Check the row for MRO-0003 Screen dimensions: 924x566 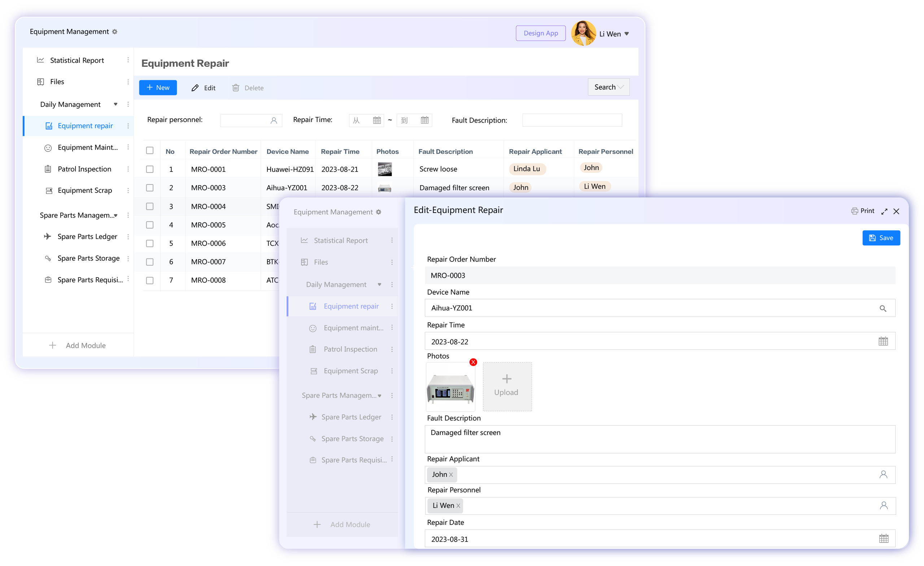[x=150, y=188]
